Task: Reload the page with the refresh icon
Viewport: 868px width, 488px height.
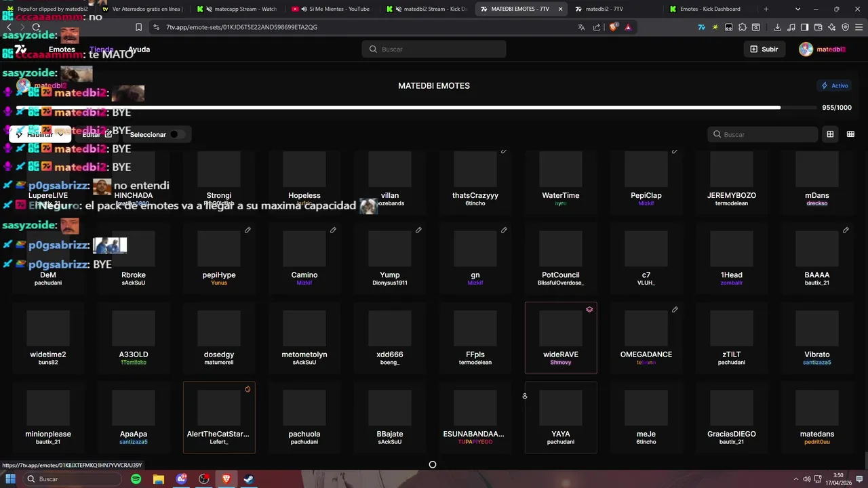Action: (36, 27)
